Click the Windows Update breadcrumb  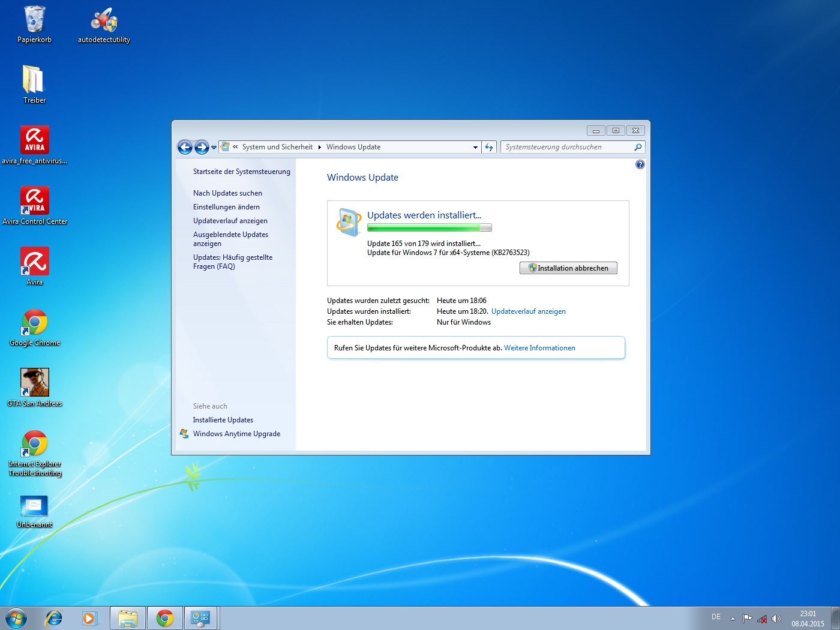pos(353,147)
